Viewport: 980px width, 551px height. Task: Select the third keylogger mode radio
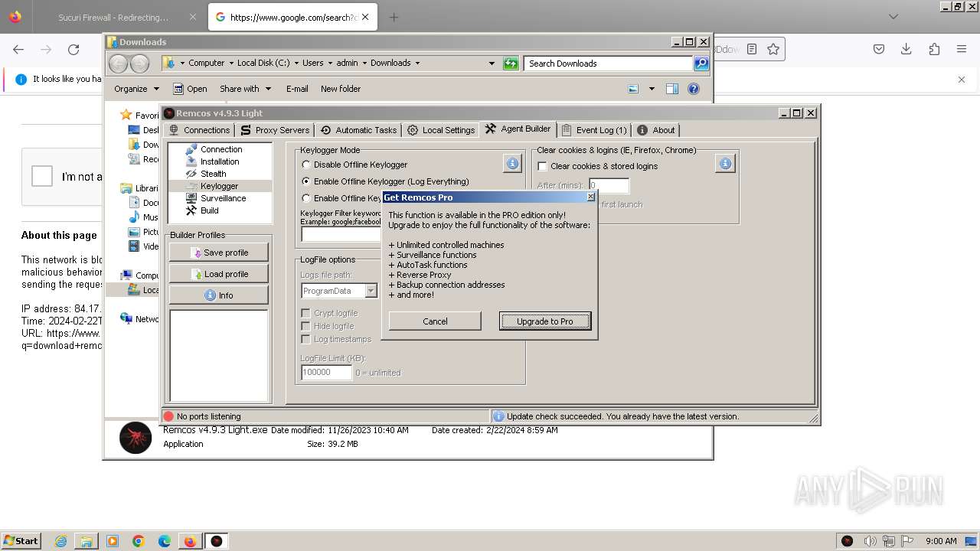[306, 198]
